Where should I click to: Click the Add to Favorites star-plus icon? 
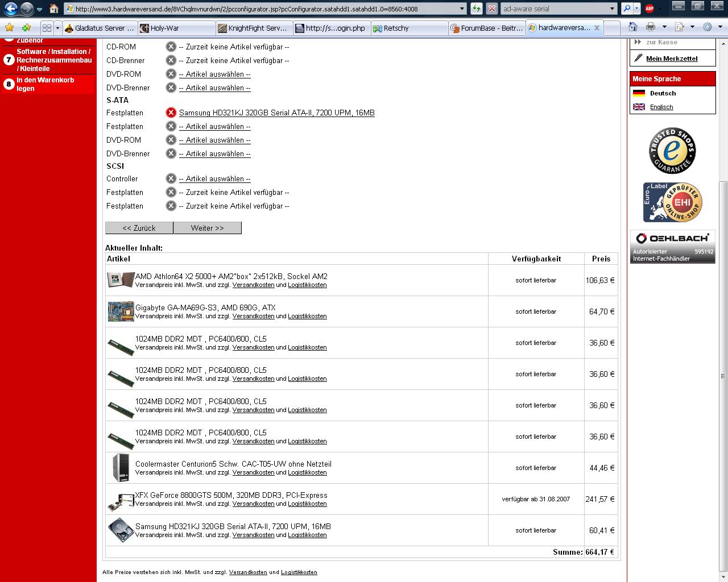[x=26, y=27]
